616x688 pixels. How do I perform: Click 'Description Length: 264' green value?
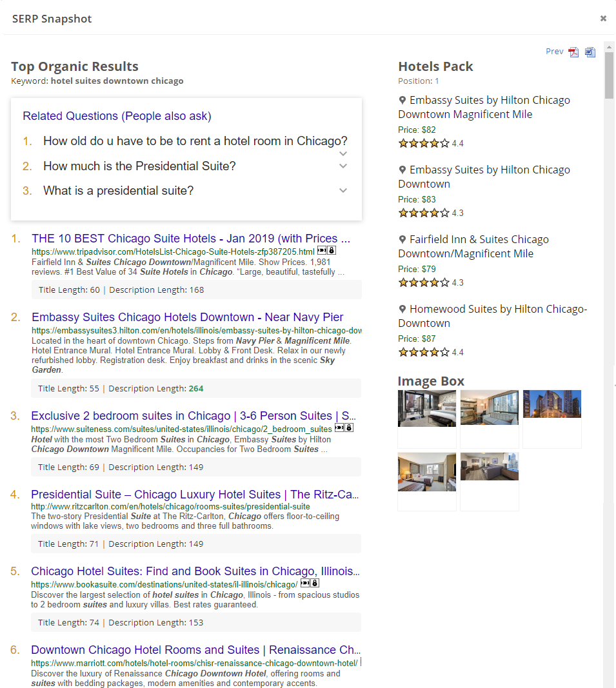pyautogui.click(x=196, y=388)
